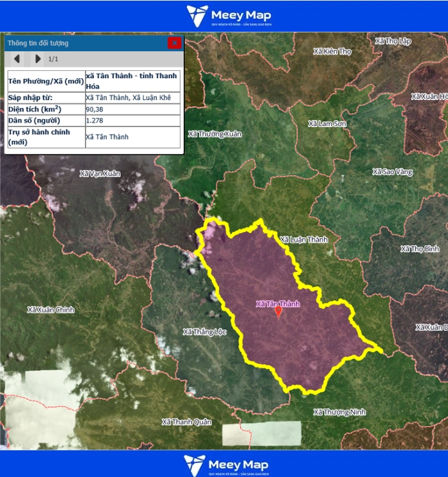Image resolution: width=448 pixels, height=477 pixels.
Task: Click the Xã Vạn Xuân map label
Action: (100, 173)
